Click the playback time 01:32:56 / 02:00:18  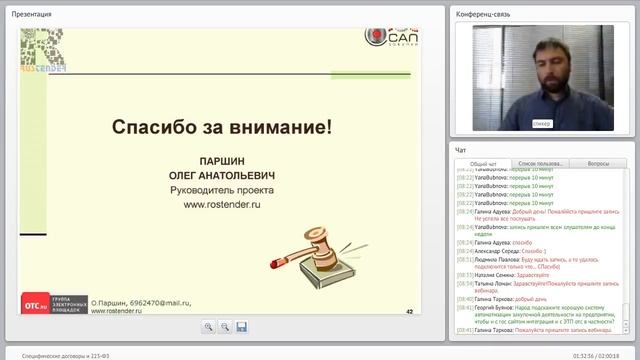596,356
